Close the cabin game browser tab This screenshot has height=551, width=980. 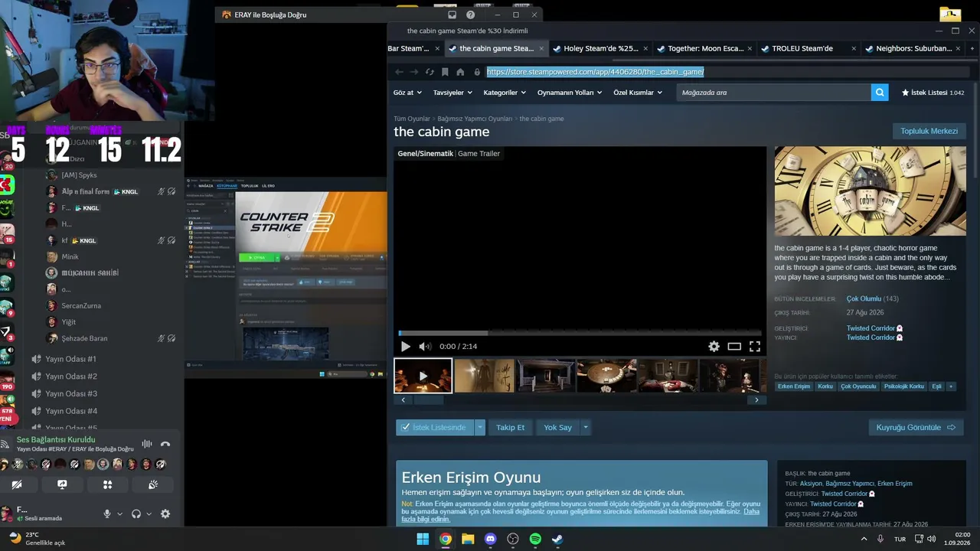click(541, 48)
